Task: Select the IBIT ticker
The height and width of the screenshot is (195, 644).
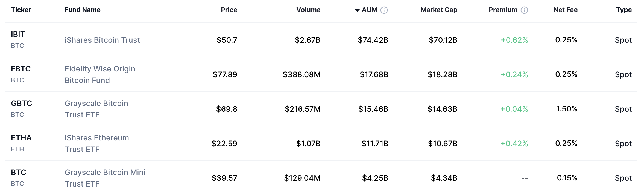Action: (18, 35)
